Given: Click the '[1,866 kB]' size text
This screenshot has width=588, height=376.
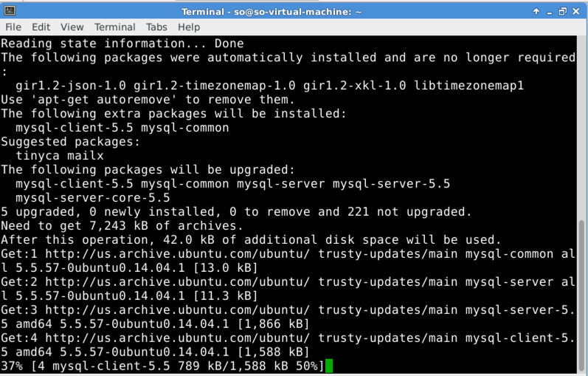Looking at the screenshot, I should pyautogui.click(x=274, y=324).
